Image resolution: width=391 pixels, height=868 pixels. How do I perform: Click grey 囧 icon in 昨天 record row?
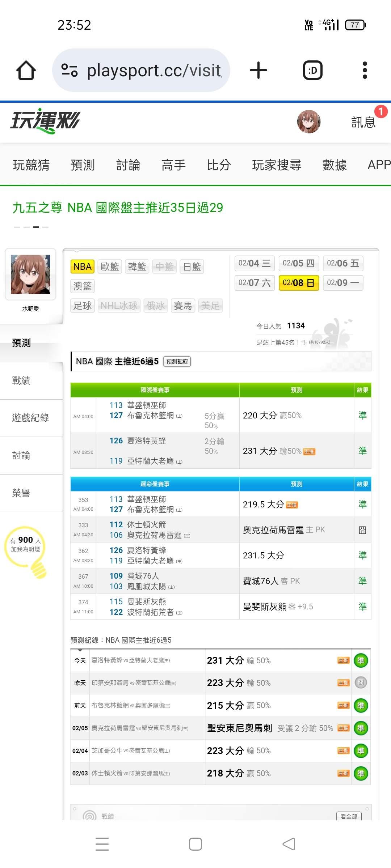pyautogui.click(x=361, y=682)
